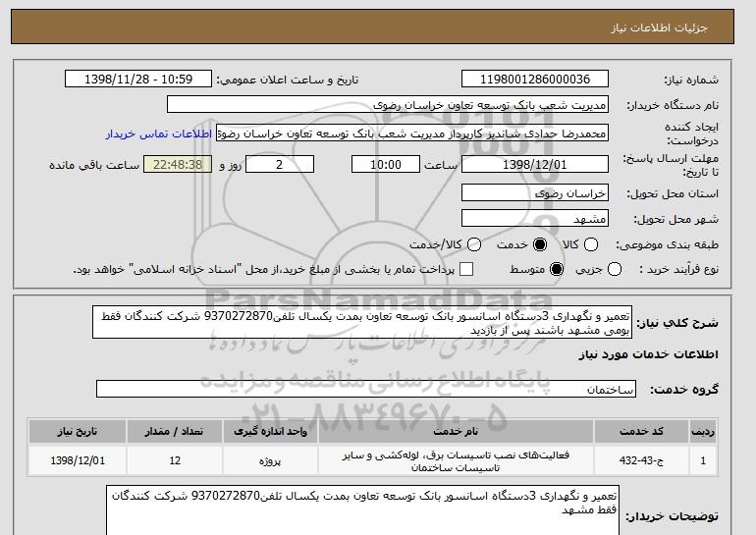
Task: Click the row number cell 1
Action: click(x=703, y=460)
